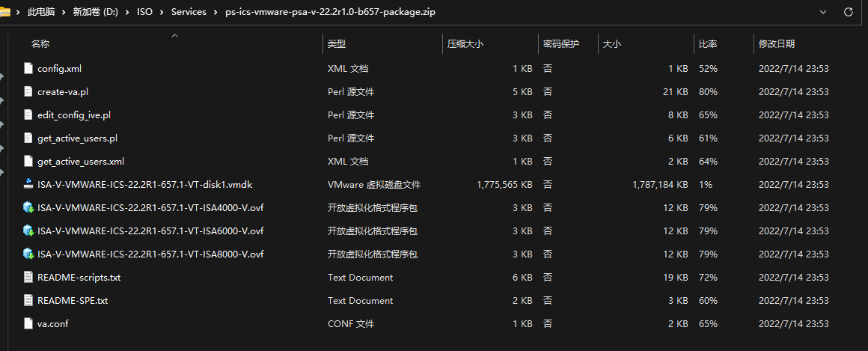Select the ISA6000-V.ovf file name
The width and height of the screenshot is (868, 351).
(x=150, y=231)
